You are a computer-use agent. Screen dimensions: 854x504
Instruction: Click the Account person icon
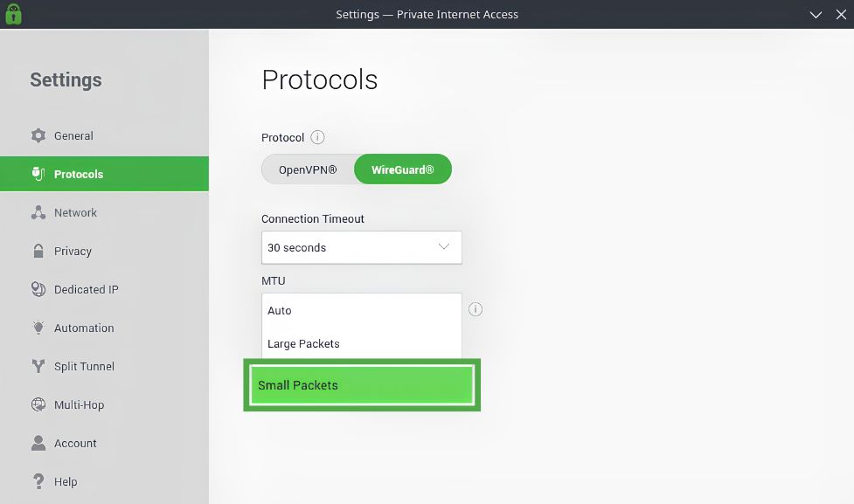[38, 443]
